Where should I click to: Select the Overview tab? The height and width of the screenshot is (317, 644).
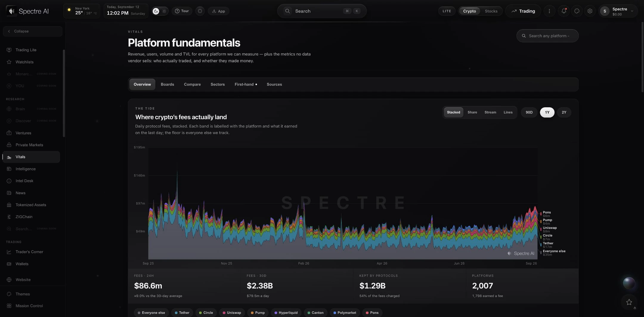coord(142,85)
